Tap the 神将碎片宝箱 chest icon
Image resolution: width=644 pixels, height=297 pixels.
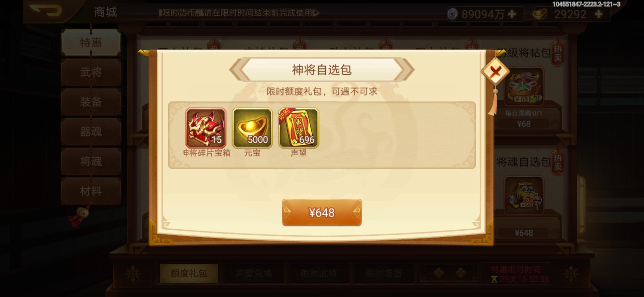[206, 128]
